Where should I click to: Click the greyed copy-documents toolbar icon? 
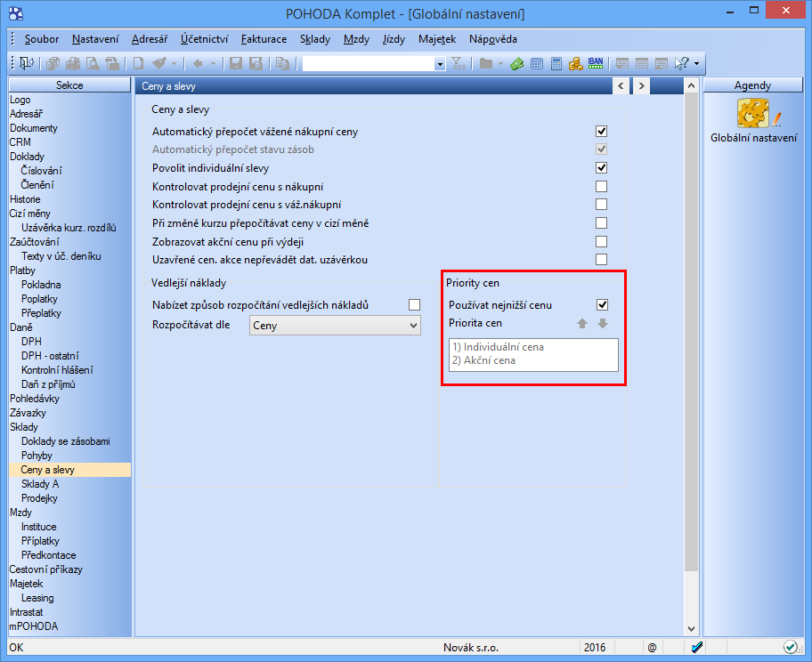point(53,63)
